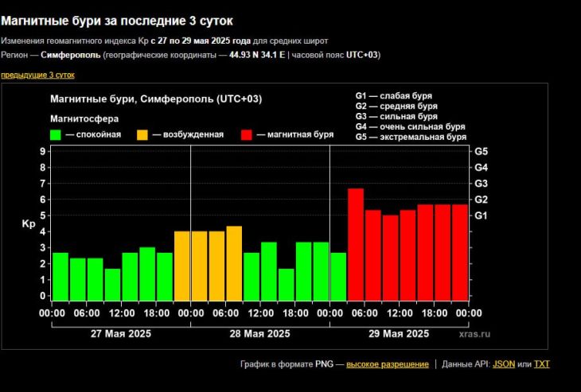Click the "27 Мая 2025" date label
The image size is (581, 392).
click(121, 333)
